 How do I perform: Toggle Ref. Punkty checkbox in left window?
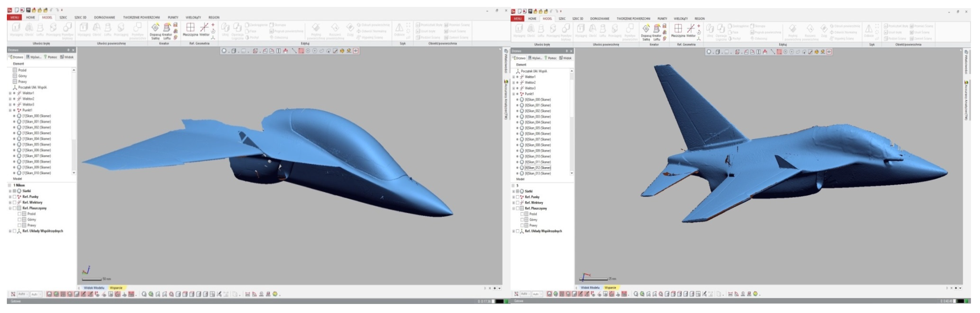pyautogui.click(x=14, y=197)
